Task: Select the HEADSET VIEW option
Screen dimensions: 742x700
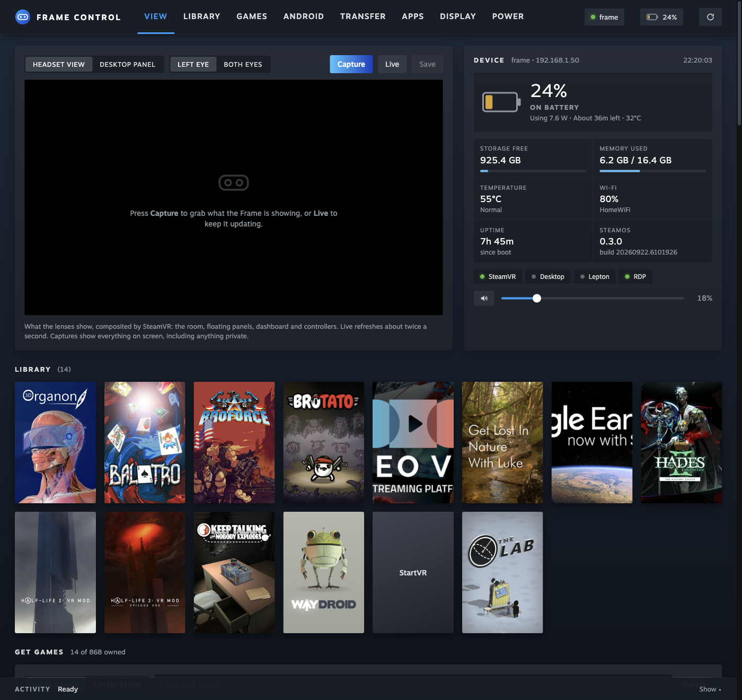Action: 59,64
